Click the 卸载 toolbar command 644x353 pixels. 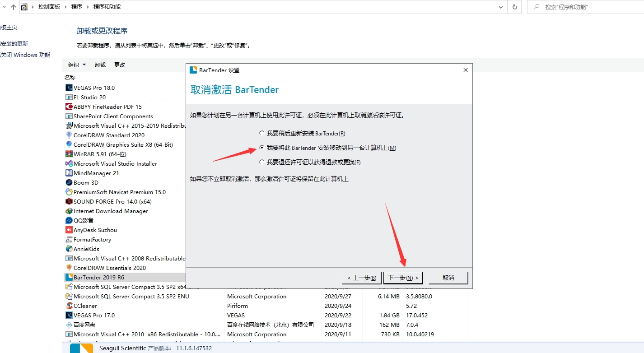coord(100,65)
